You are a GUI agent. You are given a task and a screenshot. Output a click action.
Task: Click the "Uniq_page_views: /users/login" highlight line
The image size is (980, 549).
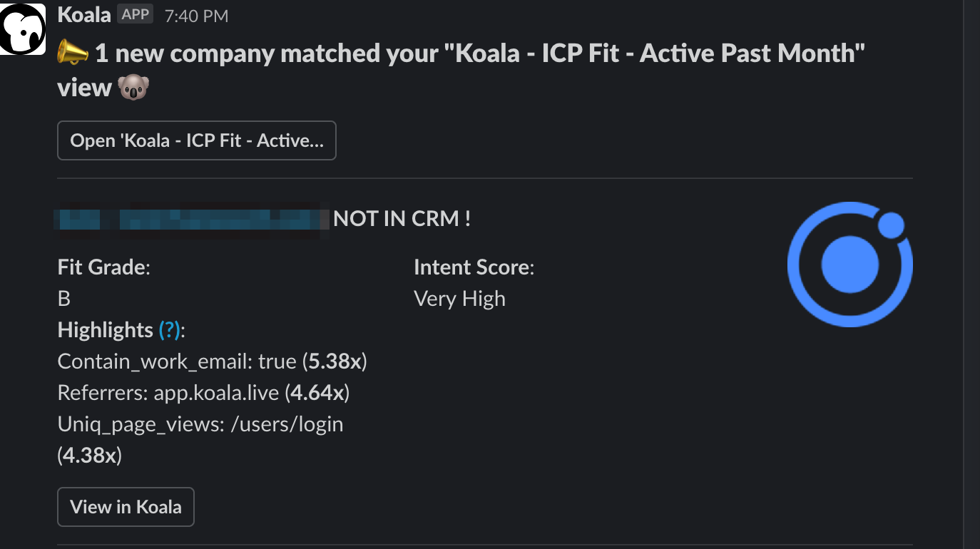pos(200,424)
